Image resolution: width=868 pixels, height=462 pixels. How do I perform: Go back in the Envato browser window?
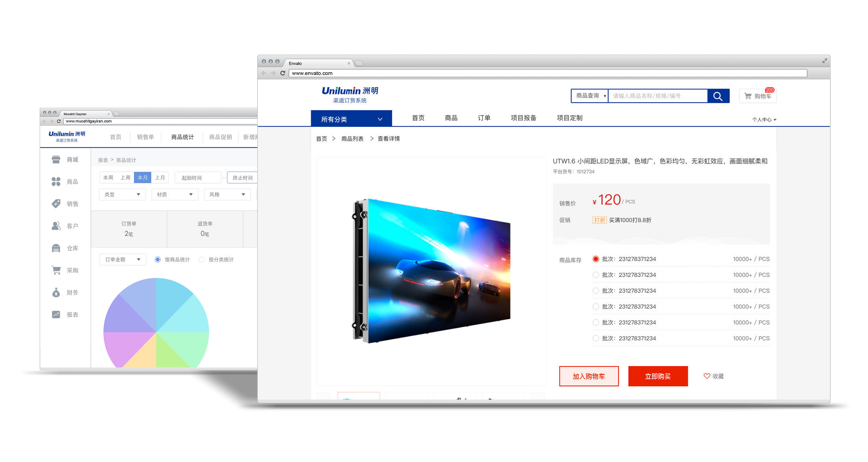point(264,73)
